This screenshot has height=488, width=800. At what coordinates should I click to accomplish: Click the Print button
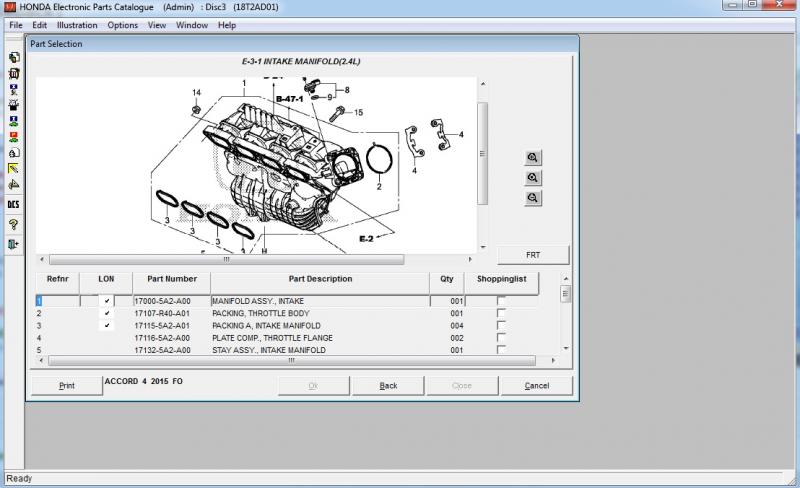click(x=66, y=385)
